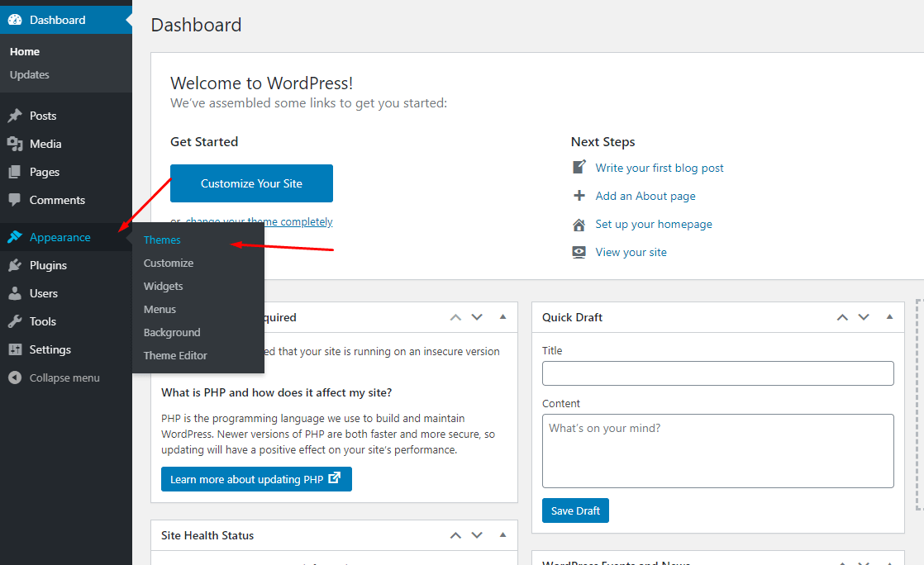Open Widgets in the Appearance submenu
Screen dimensions: 924x565
164,287
